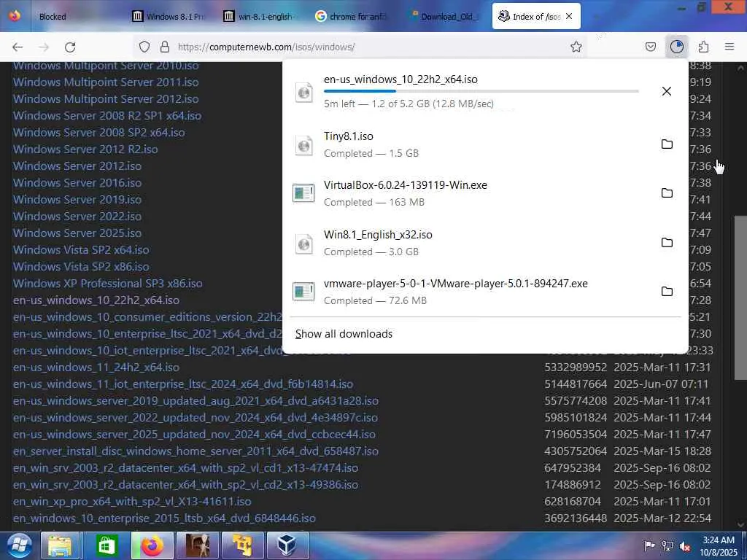Open the Save to Pocket icon
This screenshot has height=560, width=747.
click(x=651, y=47)
